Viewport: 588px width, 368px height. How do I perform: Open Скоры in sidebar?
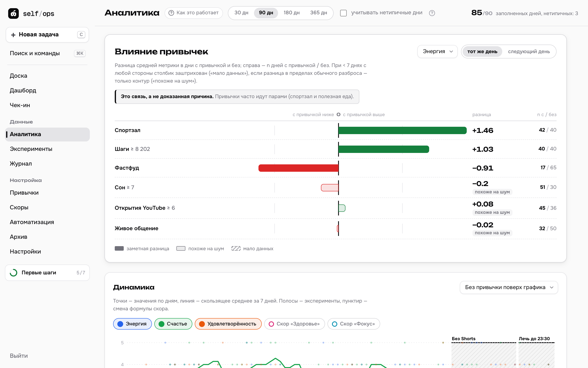coord(47,207)
